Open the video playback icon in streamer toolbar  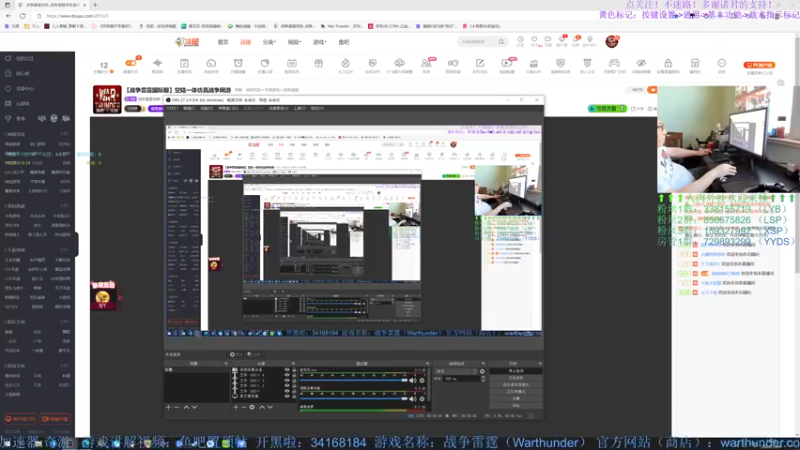(507, 63)
